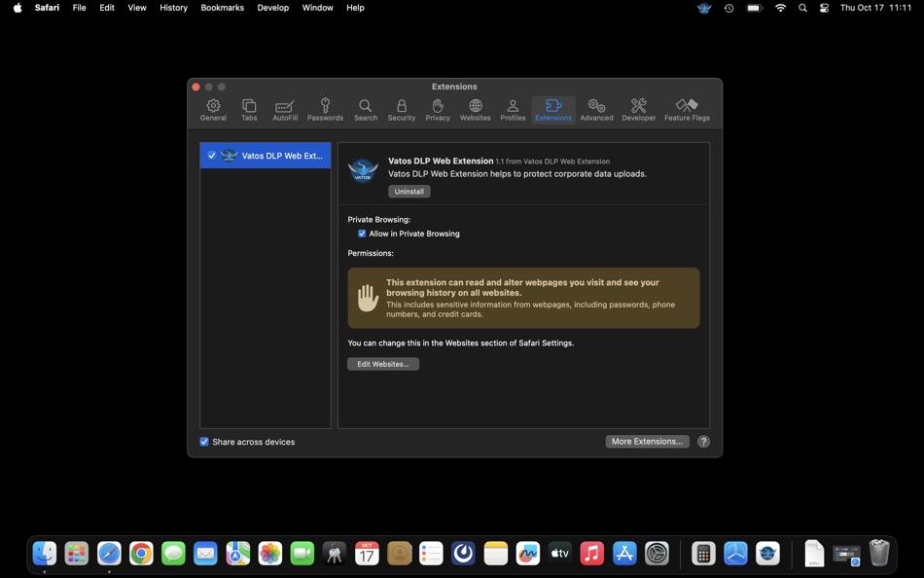Open Mail from the Dock

205,554
